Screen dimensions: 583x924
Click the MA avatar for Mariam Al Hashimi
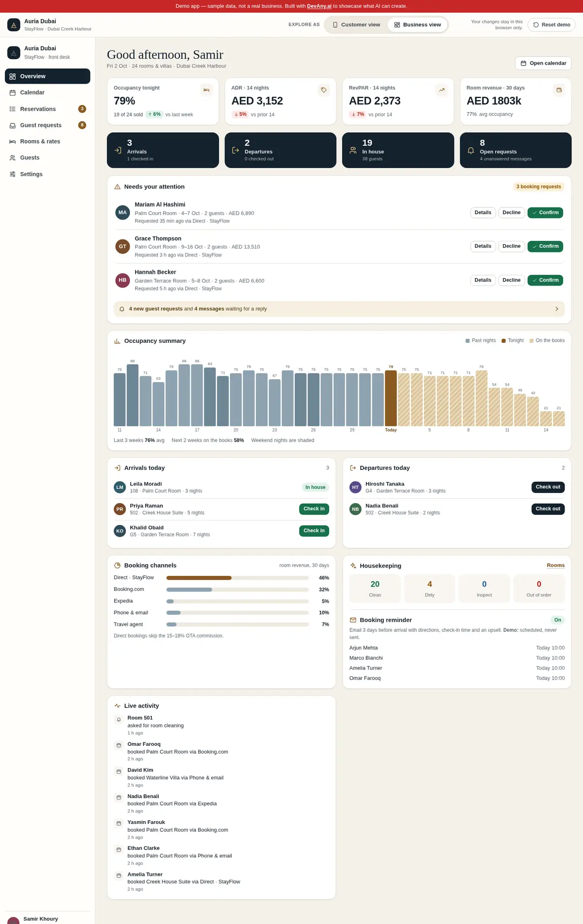coord(122,213)
